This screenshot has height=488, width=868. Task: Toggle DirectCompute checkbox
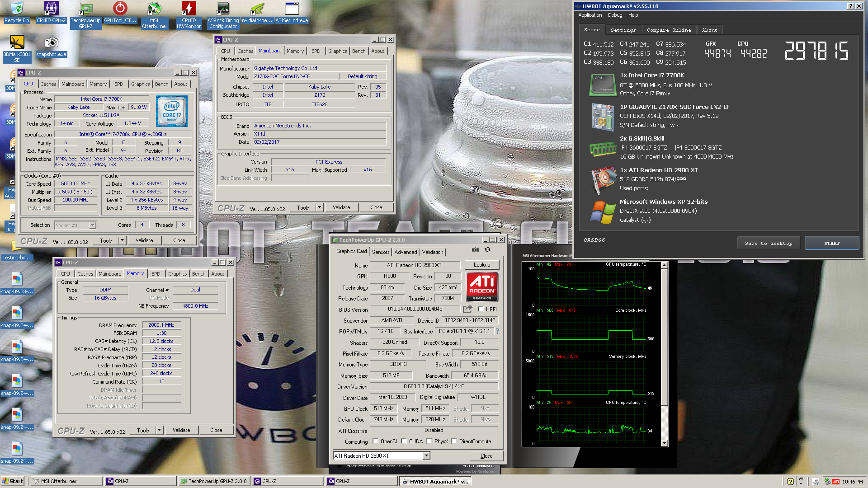tap(454, 441)
